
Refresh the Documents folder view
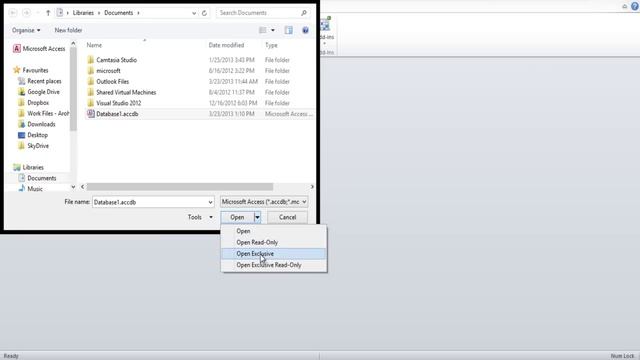(x=204, y=13)
